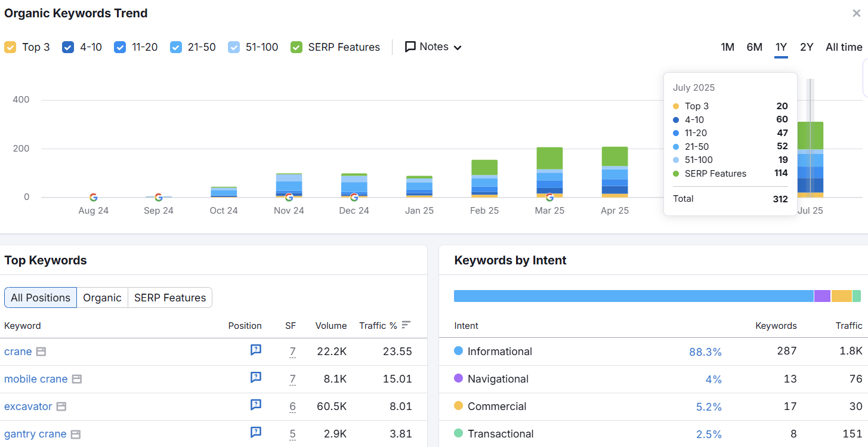Viewport: 868px width, 447px height.
Task: Switch to the SERP Features tab in Top Keywords
Action: tap(170, 298)
